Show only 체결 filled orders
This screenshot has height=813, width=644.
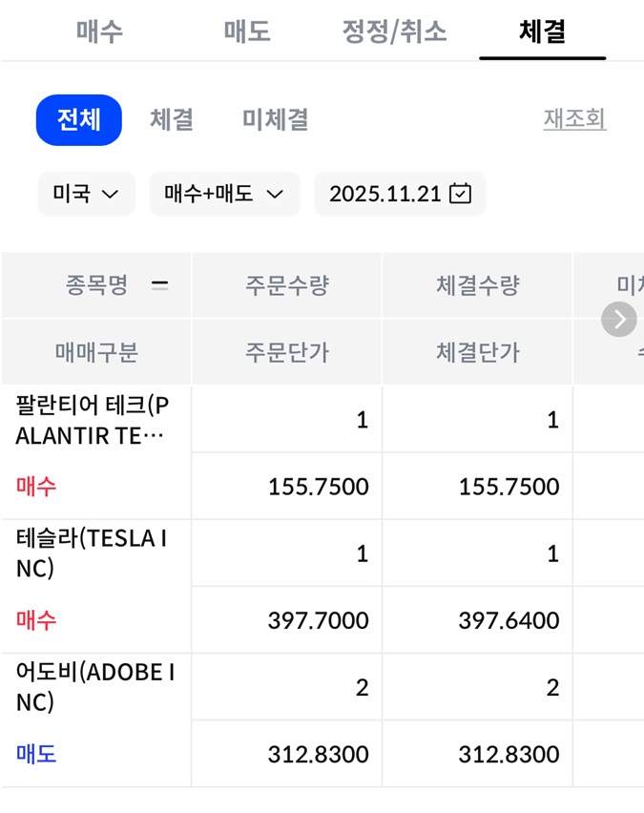(172, 120)
